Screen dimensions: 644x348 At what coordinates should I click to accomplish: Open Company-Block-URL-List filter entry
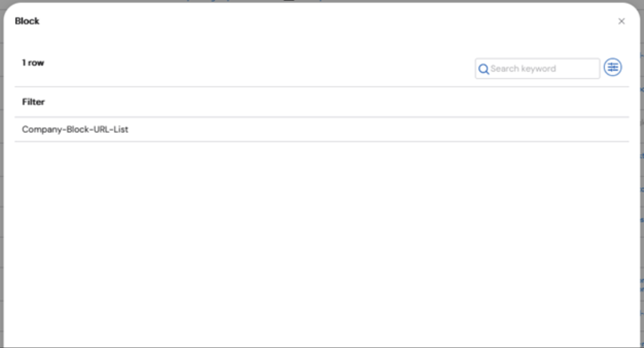[x=75, y=129]
